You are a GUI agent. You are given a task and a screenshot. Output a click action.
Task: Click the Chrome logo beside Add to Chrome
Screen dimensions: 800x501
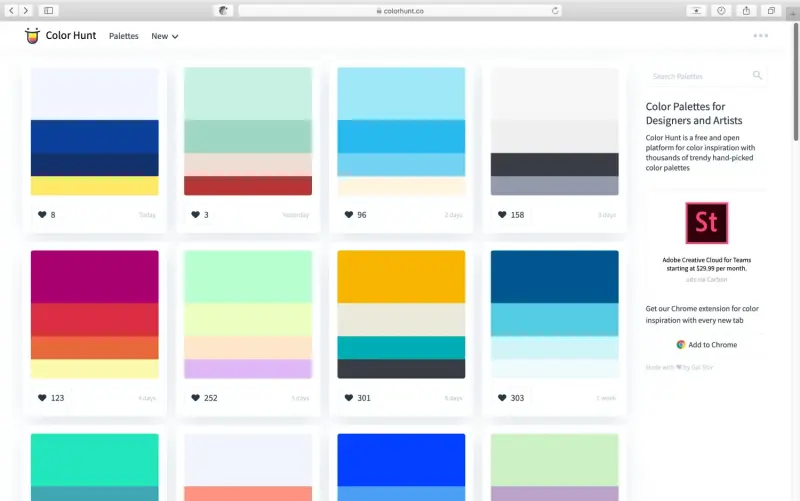point(681,345)
